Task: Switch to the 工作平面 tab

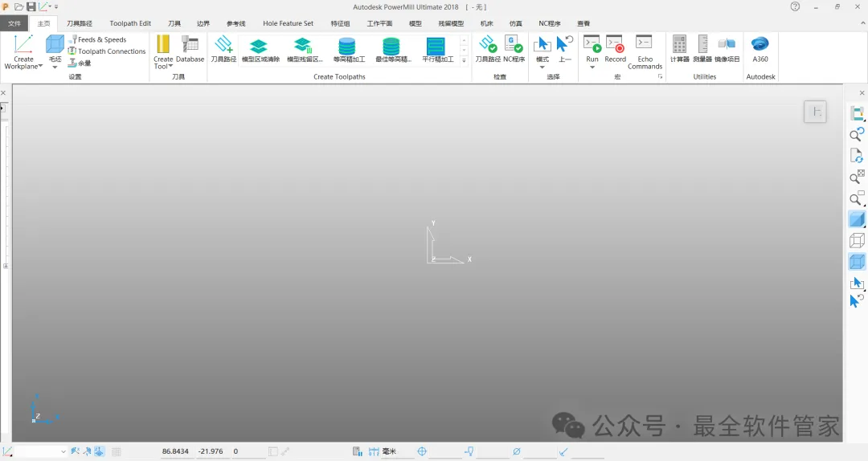Action: pos(379,23)
